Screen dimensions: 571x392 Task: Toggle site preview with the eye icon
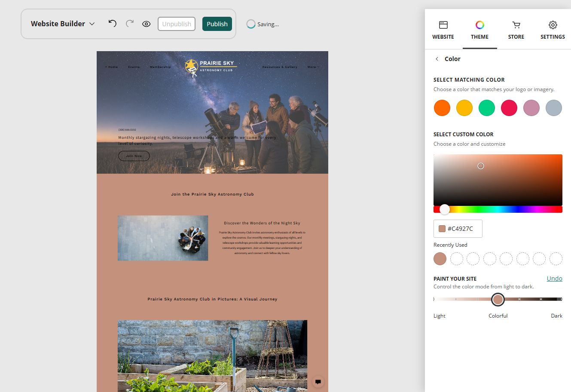tap(147, 24)
